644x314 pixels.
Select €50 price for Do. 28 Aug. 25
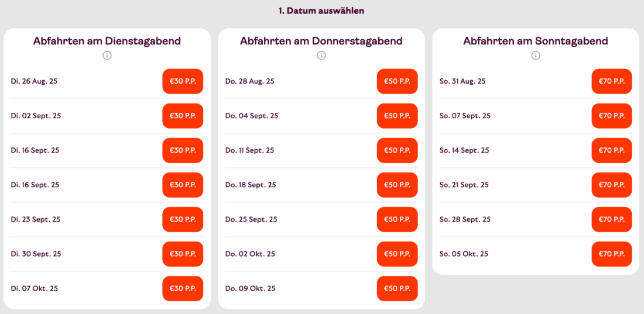point(397,81)
